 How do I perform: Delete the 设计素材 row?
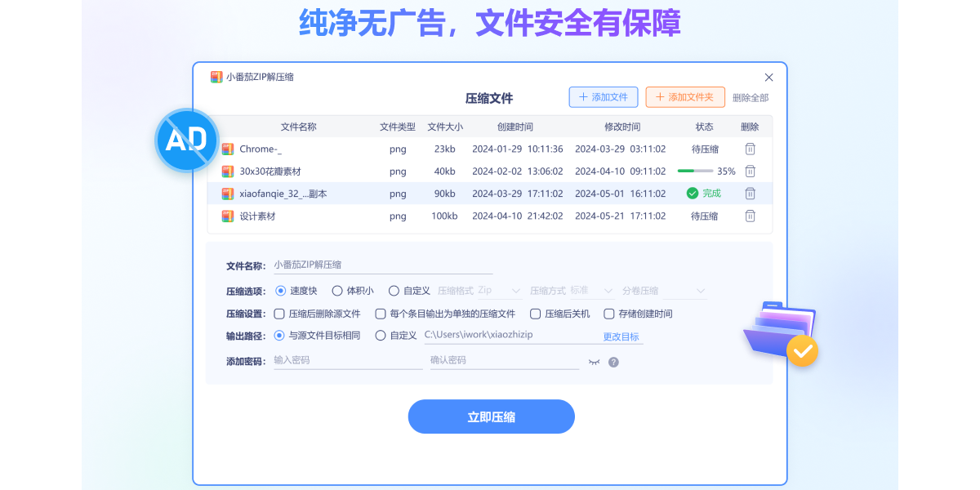click(x=750, y=216)
